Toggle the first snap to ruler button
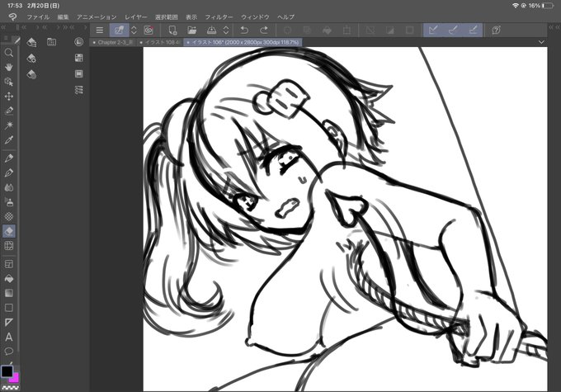Screen dimensions: 561x392 [433, 30]
